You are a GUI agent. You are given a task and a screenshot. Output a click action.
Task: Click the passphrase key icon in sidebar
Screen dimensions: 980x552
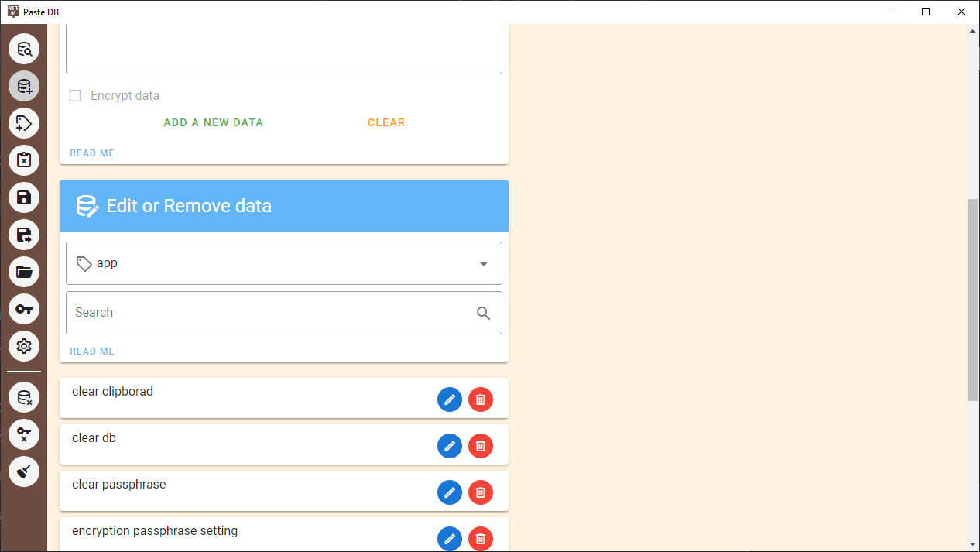pos(24,309)
